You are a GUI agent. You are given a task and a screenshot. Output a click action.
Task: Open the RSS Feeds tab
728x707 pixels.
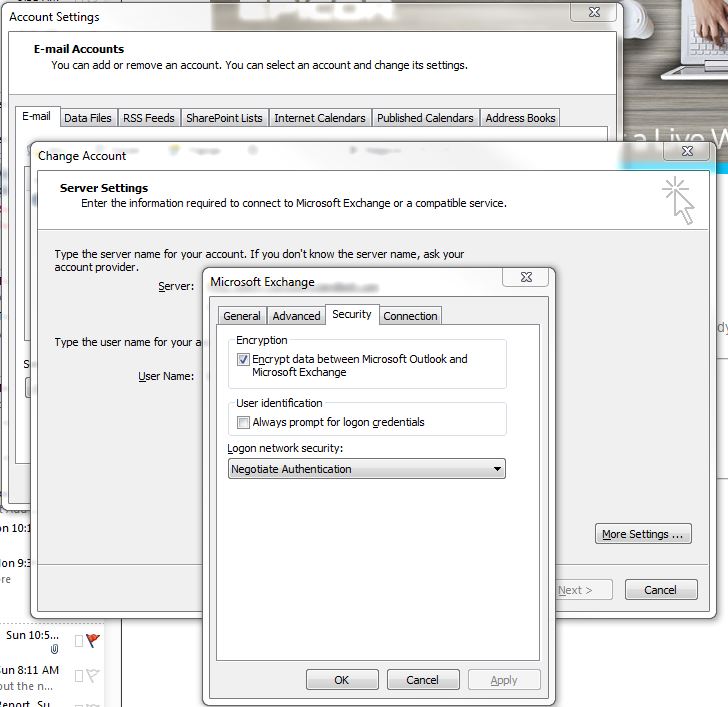(148, 118)
